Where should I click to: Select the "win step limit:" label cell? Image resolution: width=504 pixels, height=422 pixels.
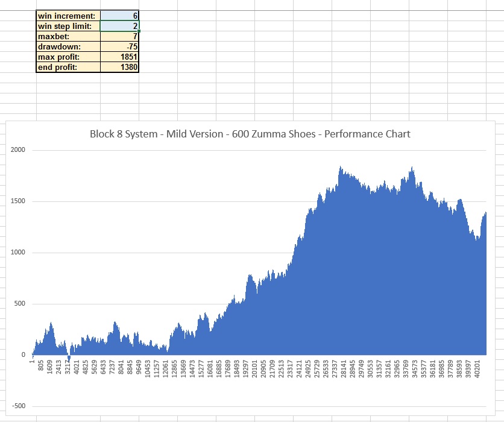coord(68,26)
